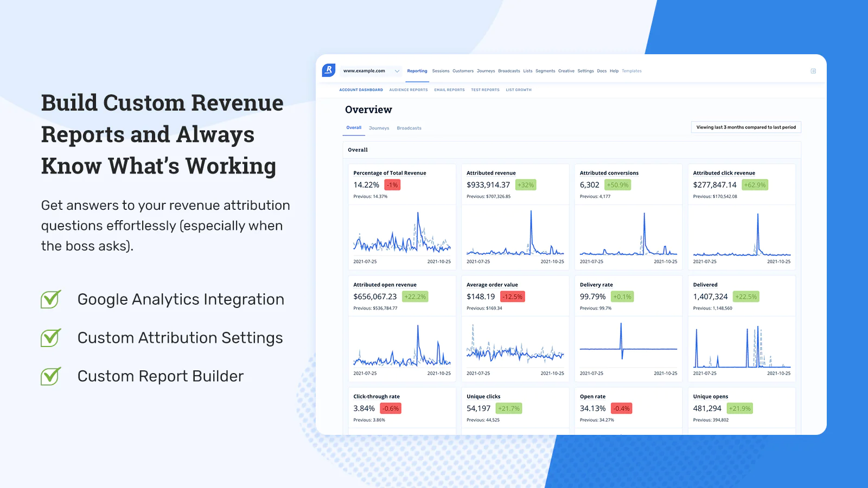Click the -0.6% change badge

[x=391, y=408]
